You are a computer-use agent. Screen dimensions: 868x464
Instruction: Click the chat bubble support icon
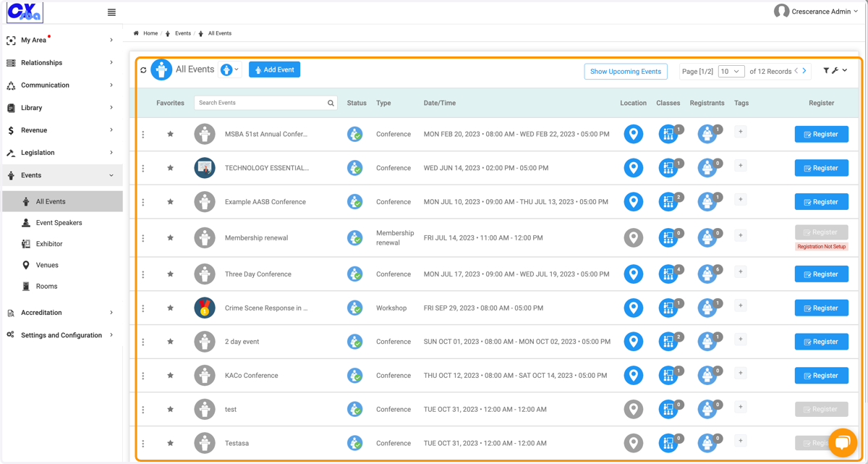(843, 443)
